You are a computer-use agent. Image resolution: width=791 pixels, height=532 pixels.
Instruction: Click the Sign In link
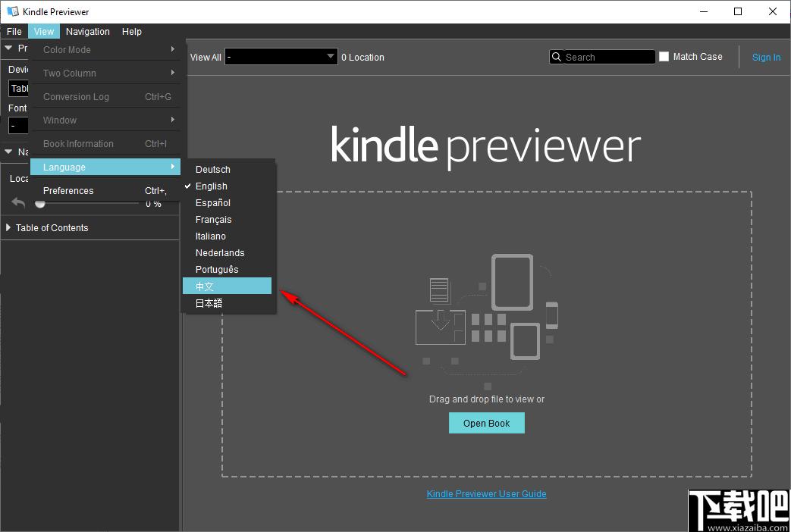coord(766,57)
